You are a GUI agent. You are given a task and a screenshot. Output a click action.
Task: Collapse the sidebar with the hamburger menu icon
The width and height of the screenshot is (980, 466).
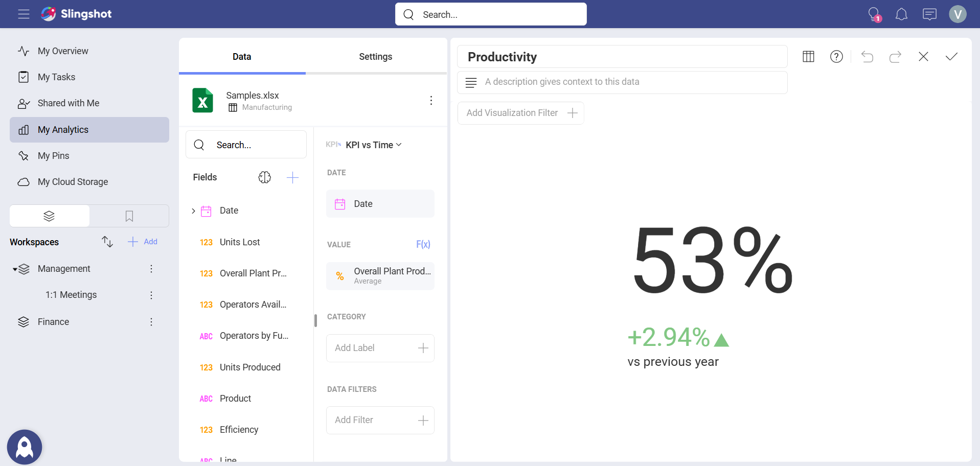(24, 14)
